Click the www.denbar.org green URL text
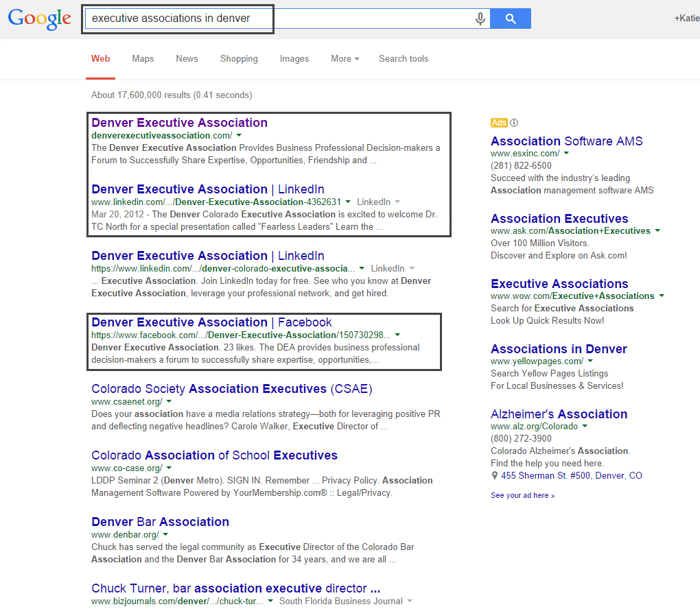This screenshot has width=700, height=609. 125,534
